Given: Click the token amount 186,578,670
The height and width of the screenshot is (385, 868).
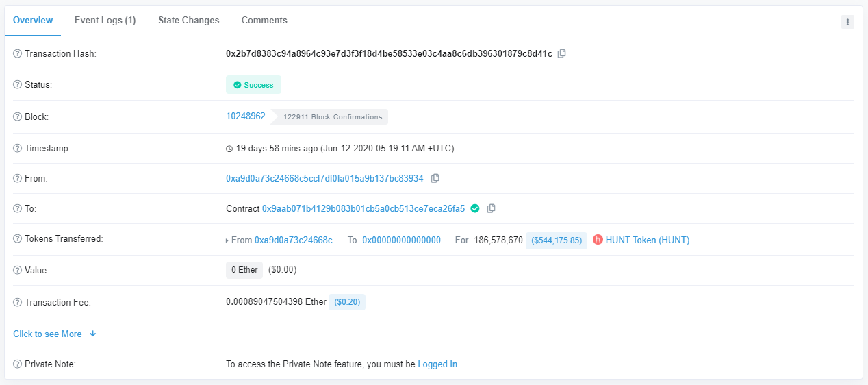Looking at the screenshot, I should (498, 240).
